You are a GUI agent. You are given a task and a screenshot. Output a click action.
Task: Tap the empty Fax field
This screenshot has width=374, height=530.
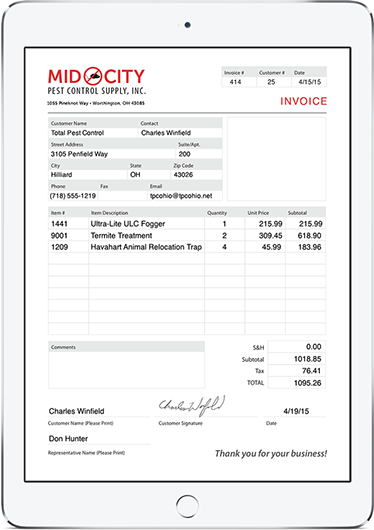123,196
